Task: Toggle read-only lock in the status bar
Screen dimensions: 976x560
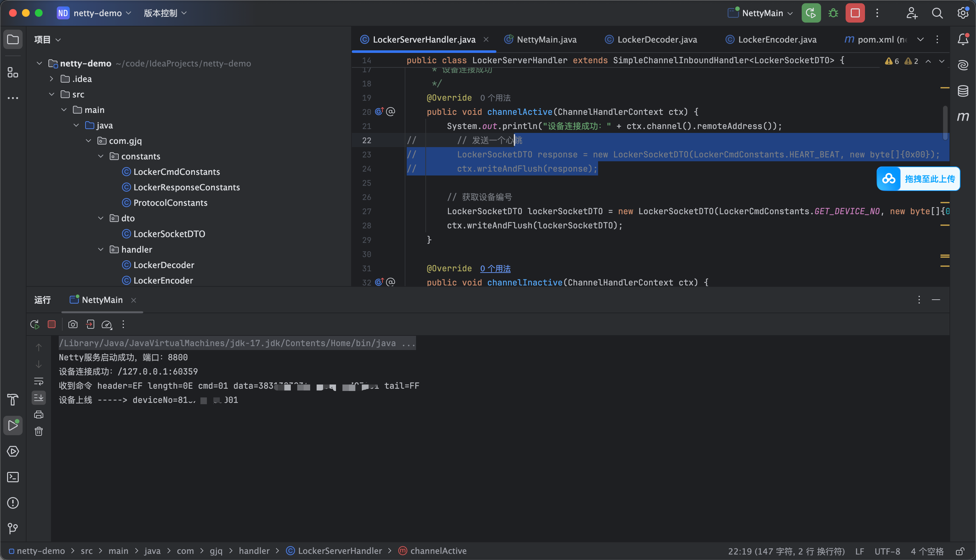Action: [960, 551]
